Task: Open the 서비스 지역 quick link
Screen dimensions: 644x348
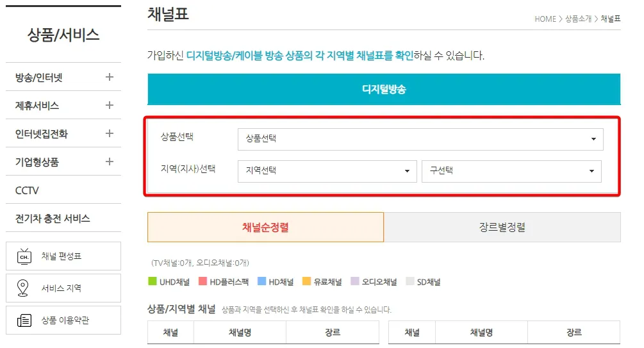Action: point(63,288)
